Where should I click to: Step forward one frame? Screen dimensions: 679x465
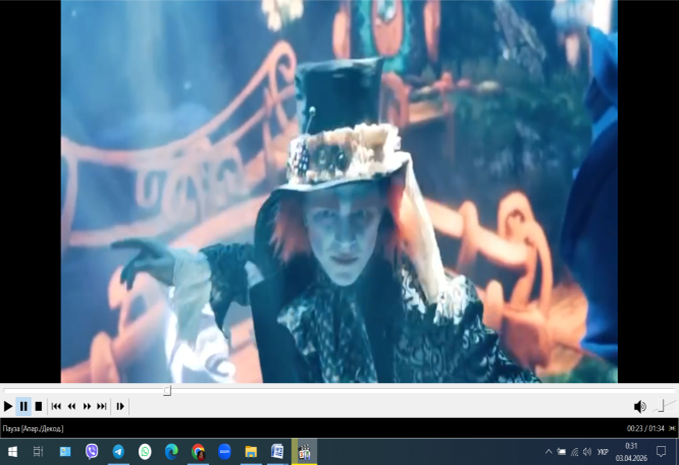120,406
